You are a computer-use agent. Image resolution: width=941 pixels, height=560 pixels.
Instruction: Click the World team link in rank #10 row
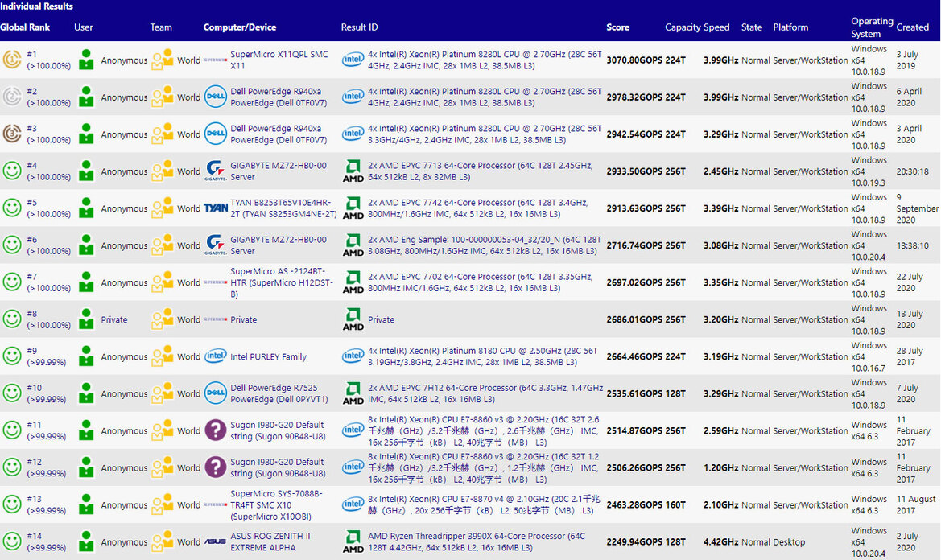pos(188,394)
